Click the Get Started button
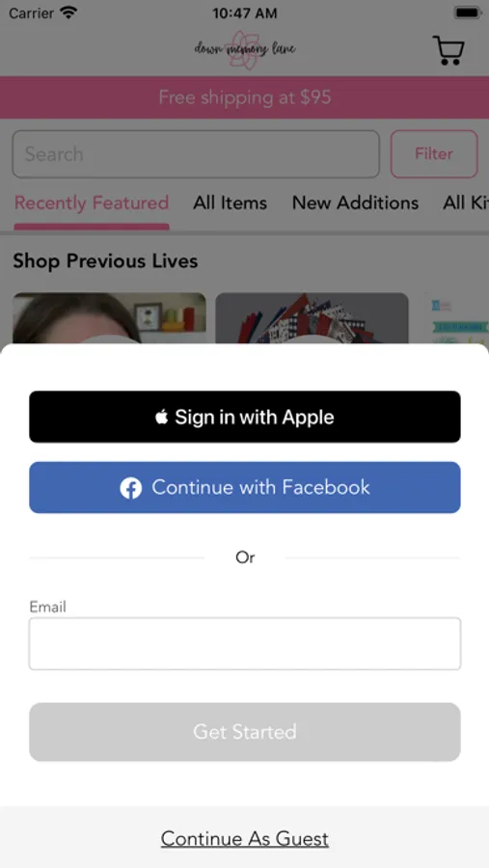 (x=245, y=732)
